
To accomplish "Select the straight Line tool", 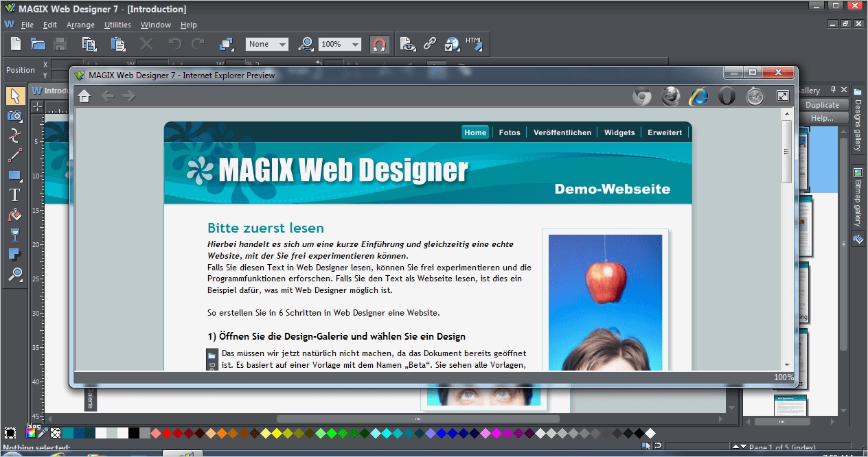I will coord(15,155).
